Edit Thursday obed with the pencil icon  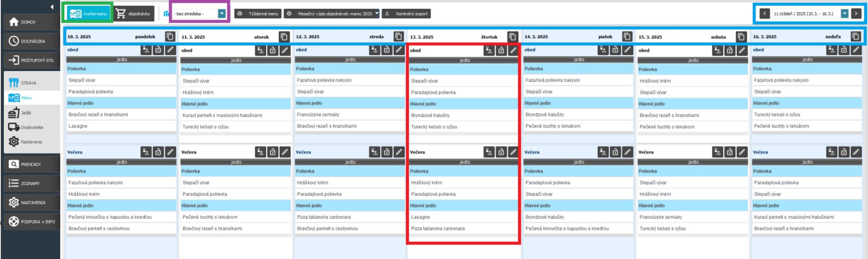click(513, 50)
